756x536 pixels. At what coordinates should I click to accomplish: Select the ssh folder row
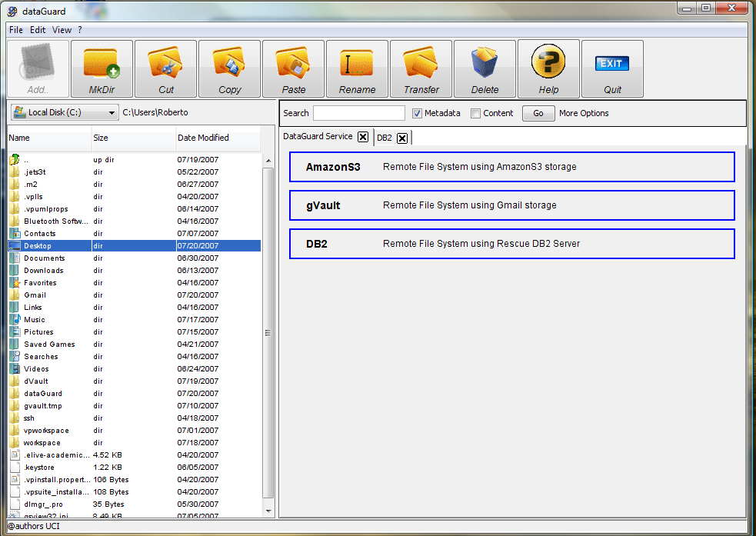tap(135, 418)
